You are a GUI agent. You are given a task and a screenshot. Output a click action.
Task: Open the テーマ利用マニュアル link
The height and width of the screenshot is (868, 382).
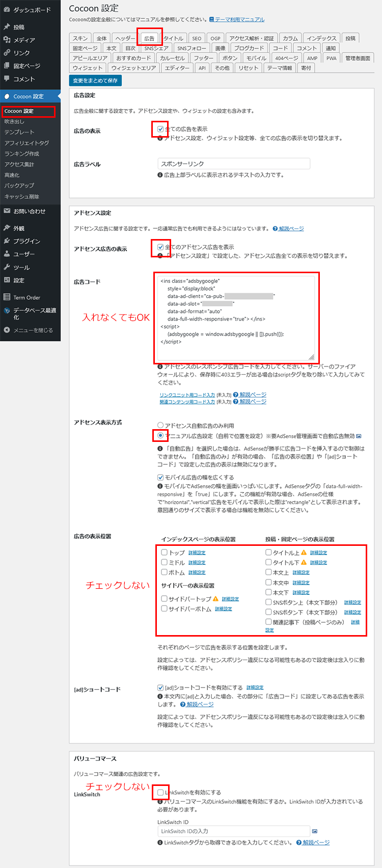coord(240,19)
